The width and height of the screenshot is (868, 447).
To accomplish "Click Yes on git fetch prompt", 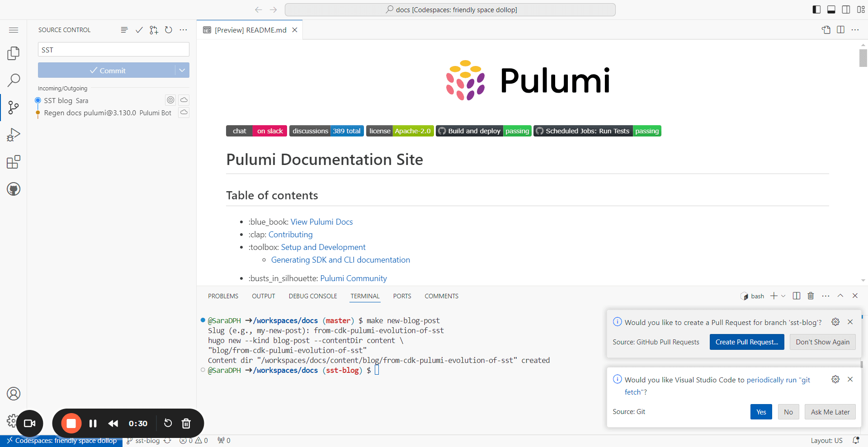I will coord(761,412).
